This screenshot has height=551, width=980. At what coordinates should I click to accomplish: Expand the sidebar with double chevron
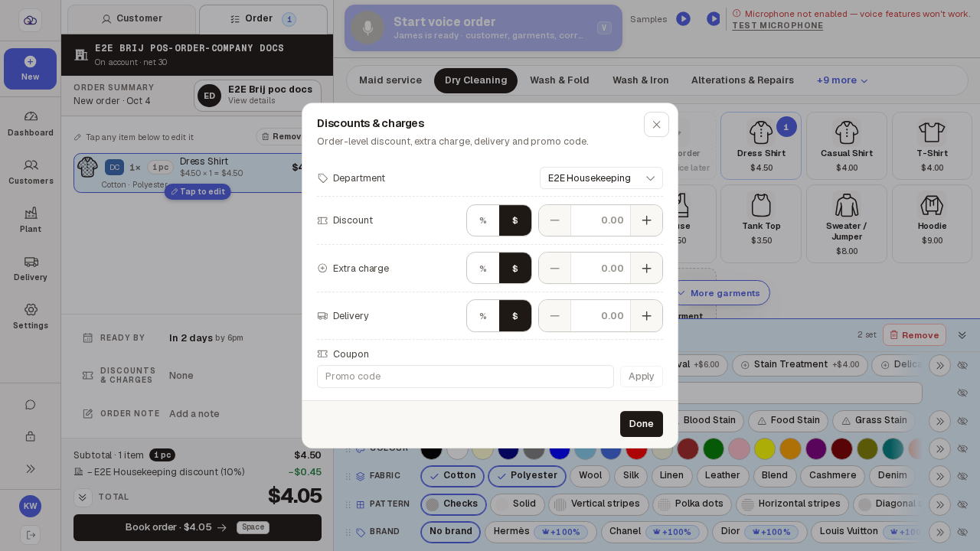(31, 468)
